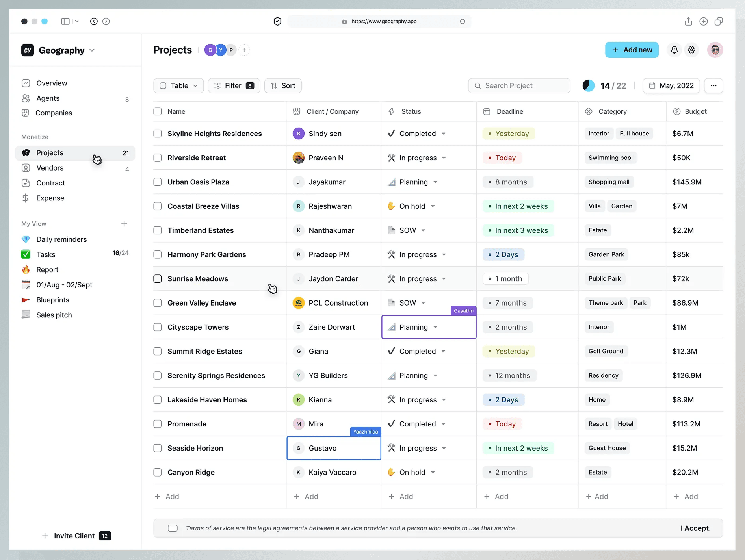Screen dimensions: 745x560
Task: Check the Riverside Retreat row checkbox
Action: [158, 158]
